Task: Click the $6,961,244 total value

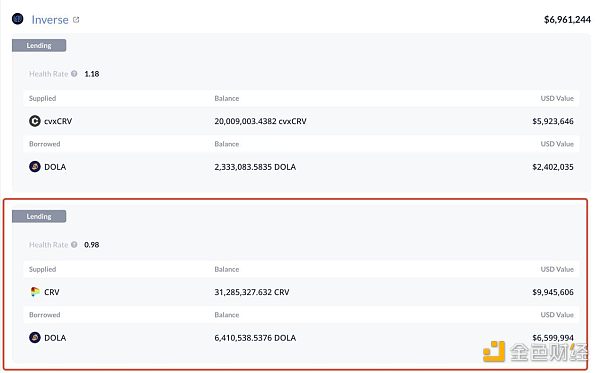Action: 567,20
